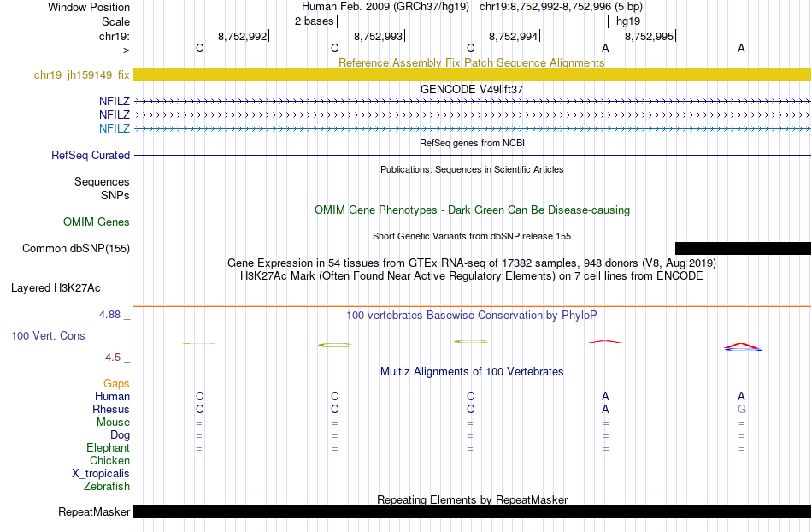The width and height of the screenshot is (812, 532).
Task: Click the -4.5 PhyloP lower scale value
Action: click(x=111, y=357)
